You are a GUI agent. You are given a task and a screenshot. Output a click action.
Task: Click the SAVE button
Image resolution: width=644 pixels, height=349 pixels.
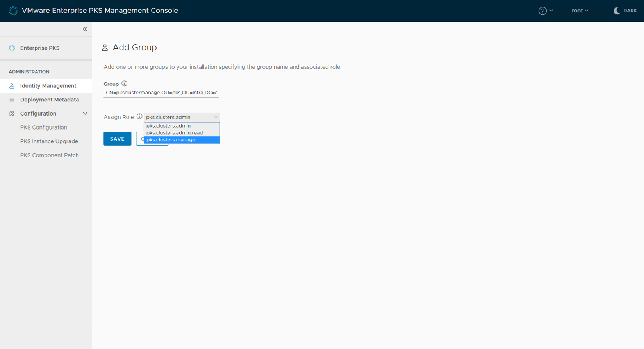tap(118, 139)
